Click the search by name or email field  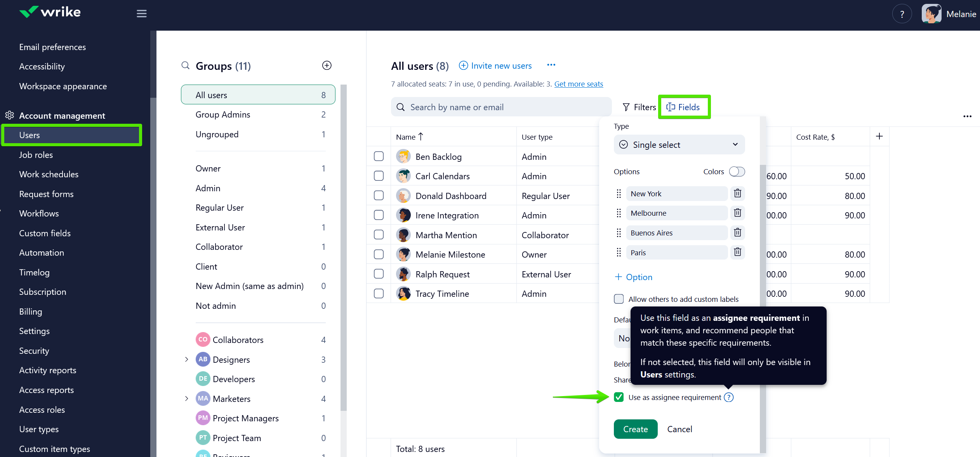pyautogui.click(x=501, y=107)
